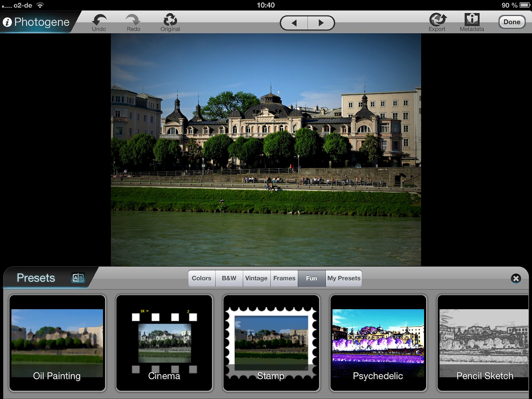Open the Vintage presets tab

coord(256,278)
